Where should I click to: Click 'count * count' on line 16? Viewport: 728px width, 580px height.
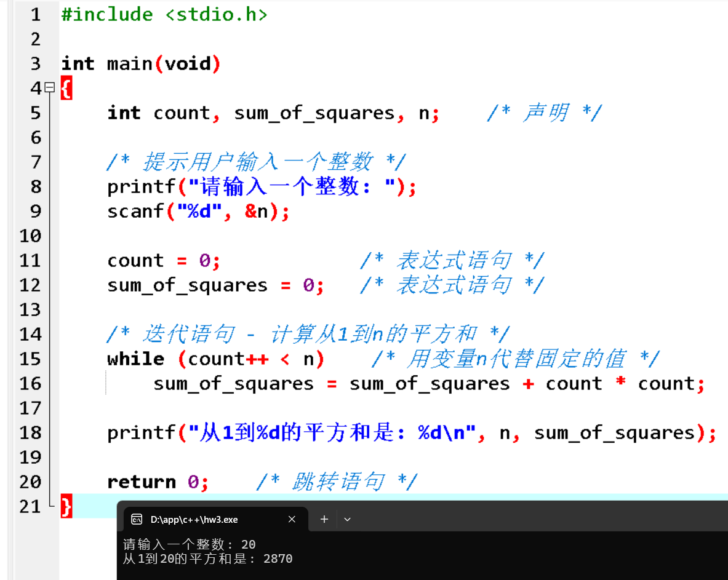point(620,384)
